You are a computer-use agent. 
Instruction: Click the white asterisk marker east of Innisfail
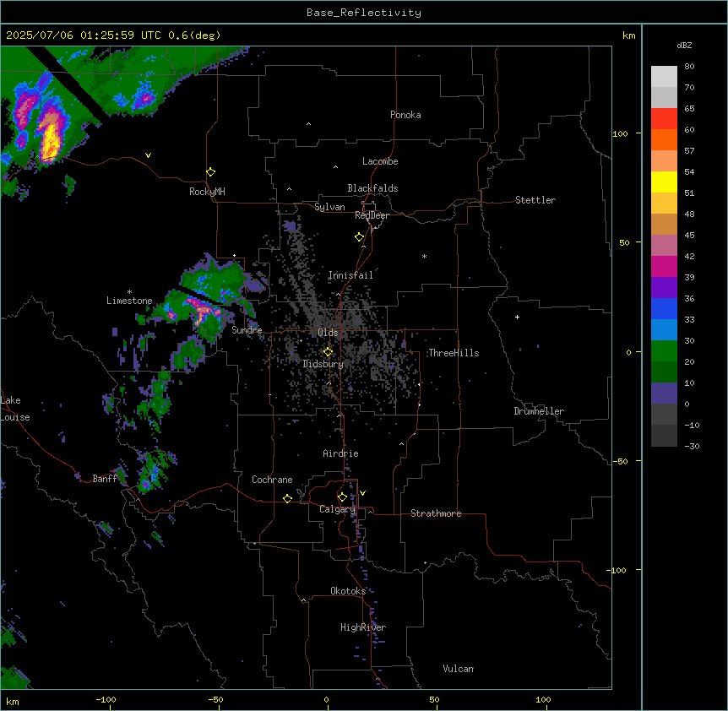tap(424, 256)
